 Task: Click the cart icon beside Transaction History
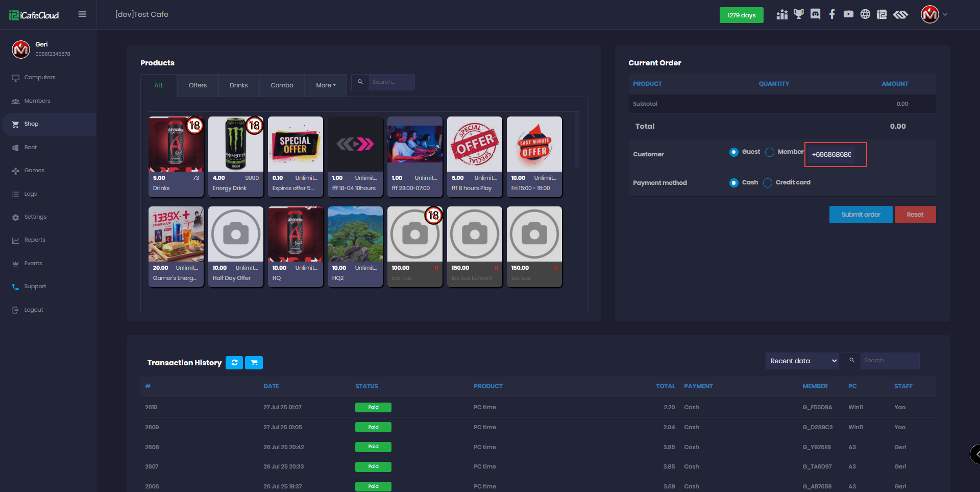pos(254,363)
